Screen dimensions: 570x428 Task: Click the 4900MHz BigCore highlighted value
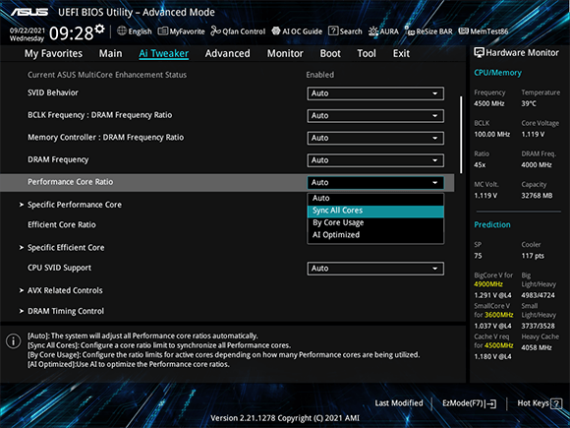488,284
